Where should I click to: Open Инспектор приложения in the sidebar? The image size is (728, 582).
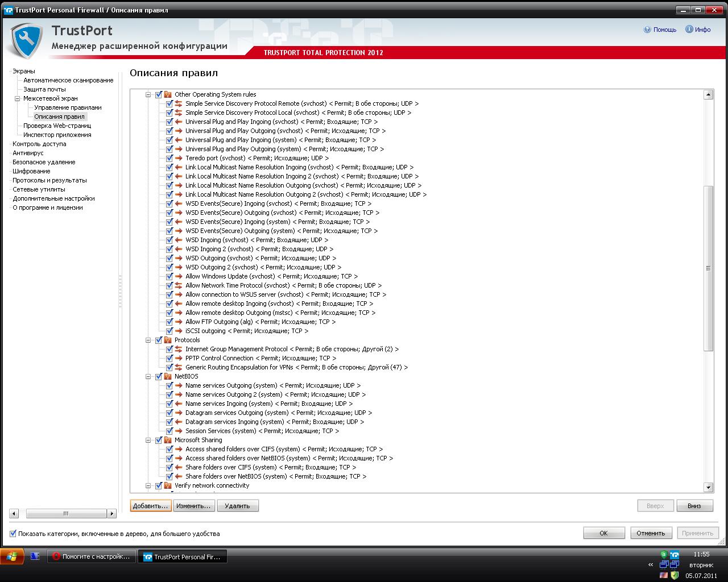tap(57, 135)
